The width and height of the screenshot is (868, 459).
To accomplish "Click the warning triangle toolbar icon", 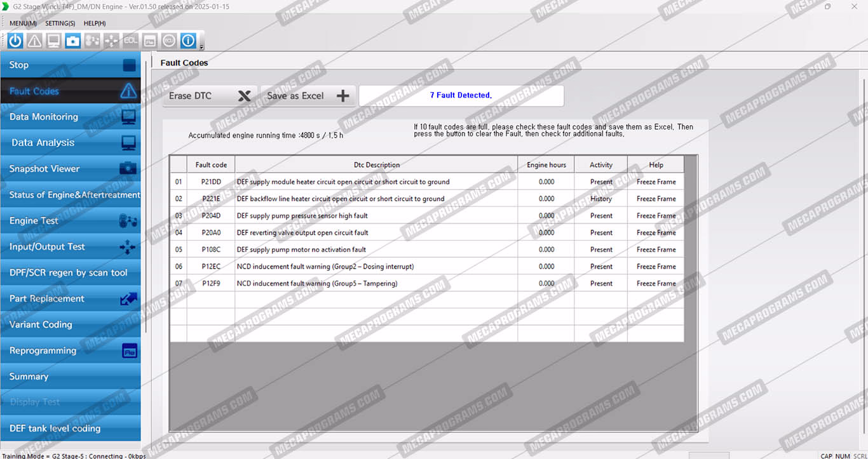I will (x=34, y=41).
